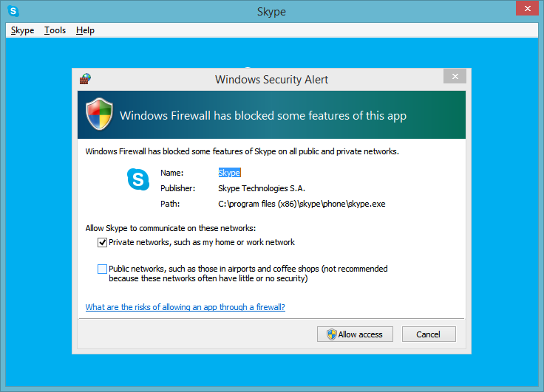
Task: Click the Windows Security Alert title text
Action: click(271, 80)
